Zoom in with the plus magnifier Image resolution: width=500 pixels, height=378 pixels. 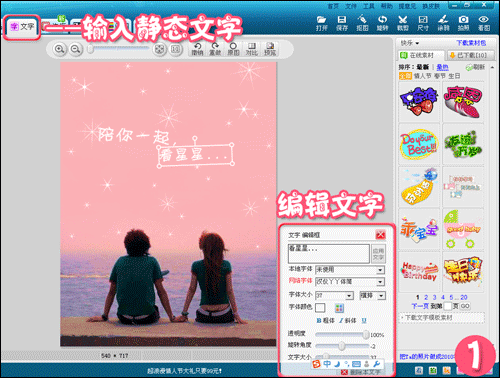[60, 49]
